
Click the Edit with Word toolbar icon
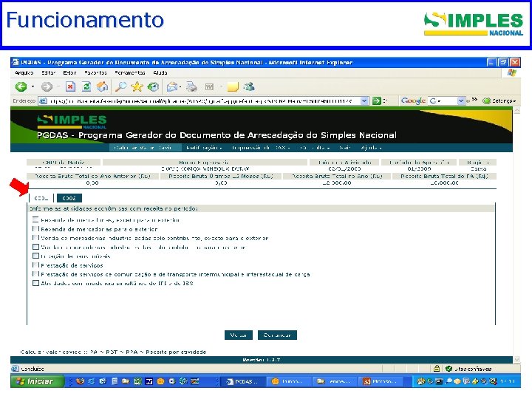point(210,87)
